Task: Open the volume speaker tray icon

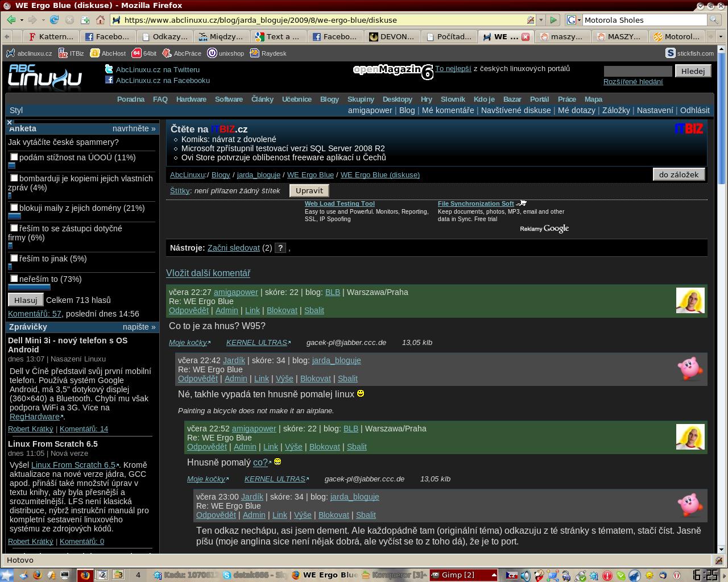Action: click(x=525, y=575)
